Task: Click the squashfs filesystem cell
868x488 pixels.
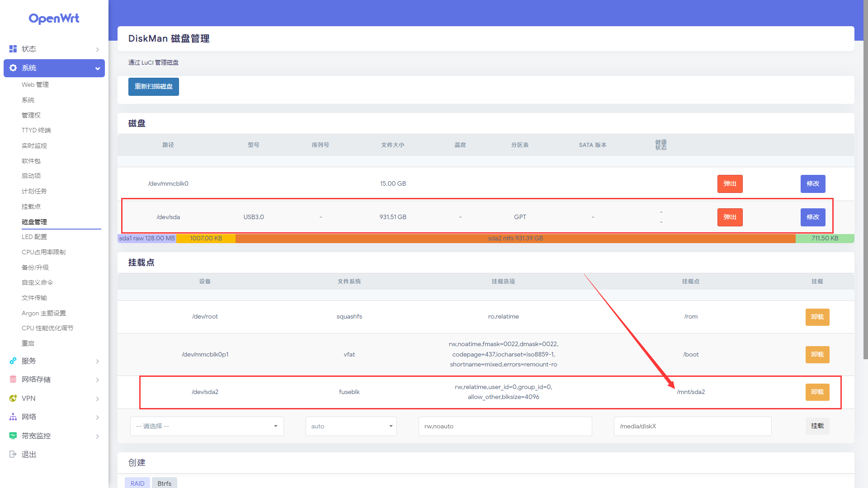Action: (x=349, y=316)
